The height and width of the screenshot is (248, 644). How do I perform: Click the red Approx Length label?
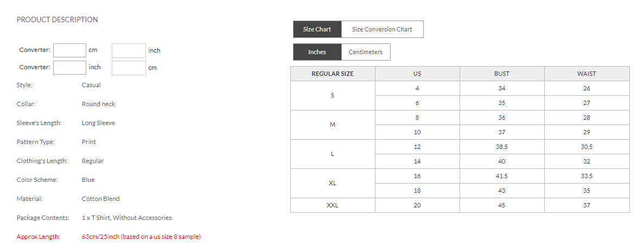(x=38, y=237)
